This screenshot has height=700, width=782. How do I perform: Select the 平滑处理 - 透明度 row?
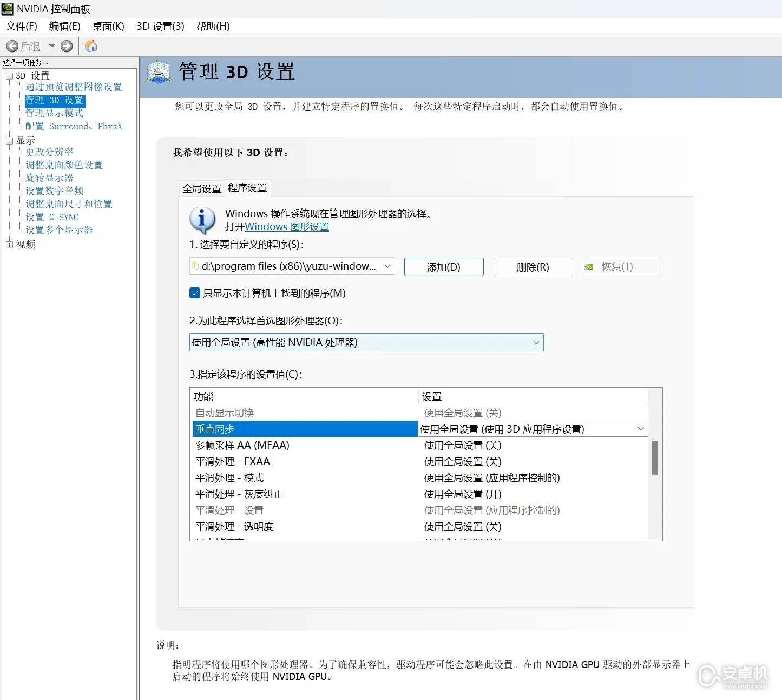(420, 526)
